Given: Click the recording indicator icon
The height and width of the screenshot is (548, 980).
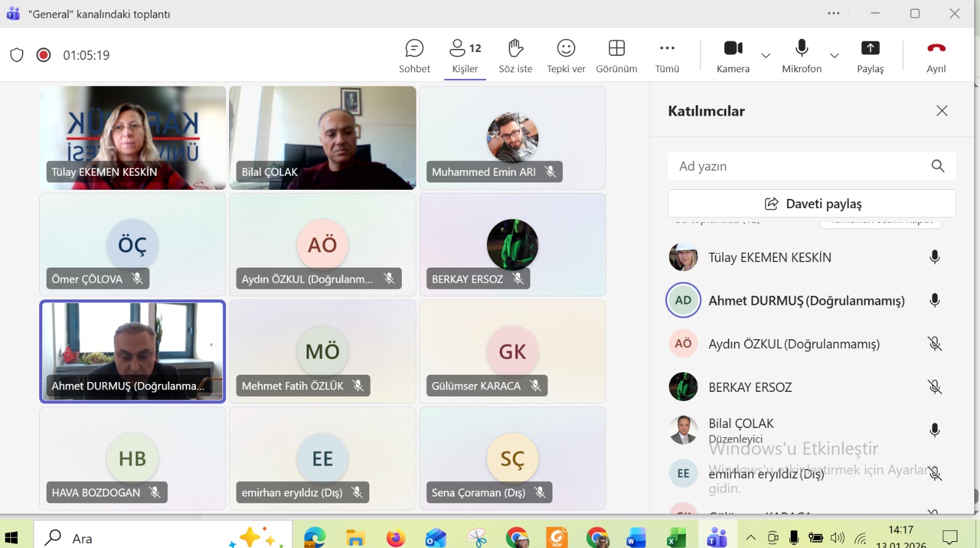Looking at the screenshot, I should pyautogui.click(x=43, y=55).
